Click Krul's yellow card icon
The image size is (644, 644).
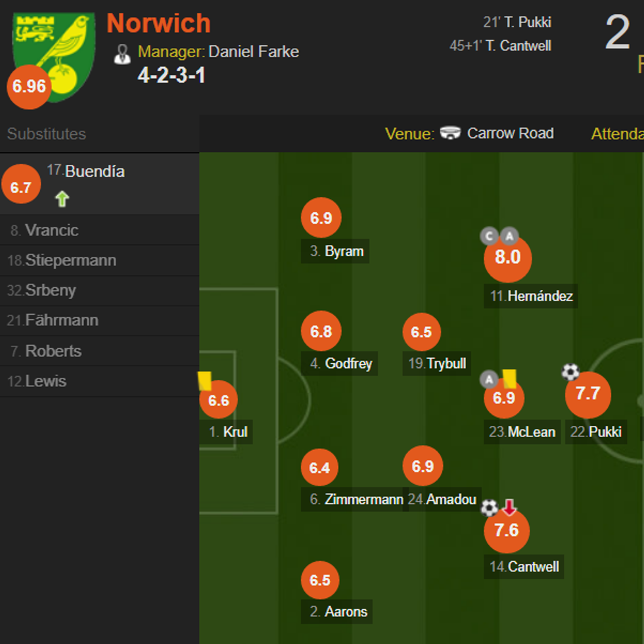pos(204,380)
